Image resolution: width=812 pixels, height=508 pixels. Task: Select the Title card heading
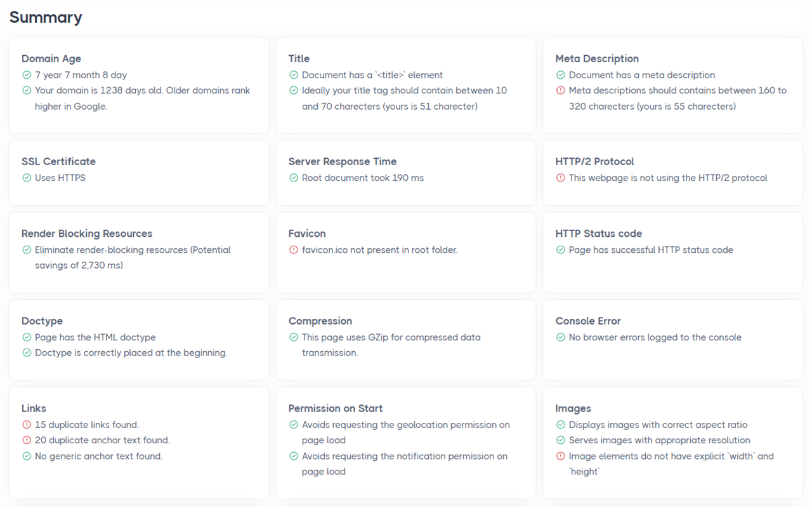(x=299, y=58)
